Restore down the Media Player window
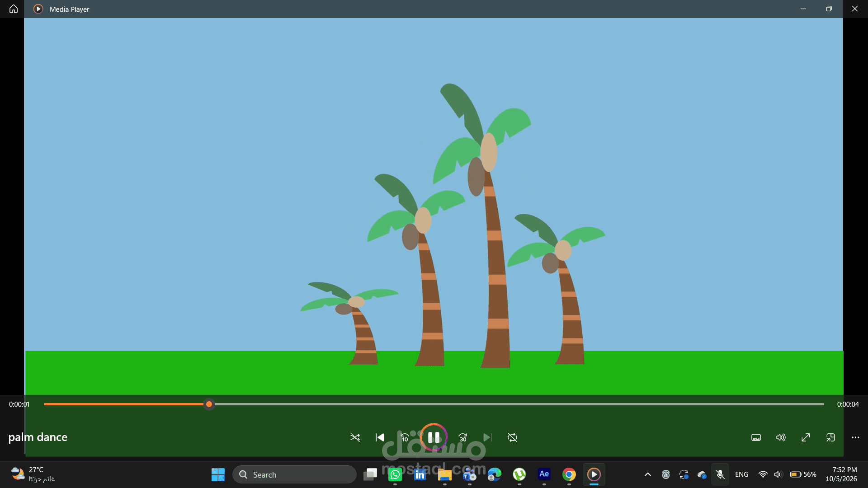868x488 pixels. (829, 9)
